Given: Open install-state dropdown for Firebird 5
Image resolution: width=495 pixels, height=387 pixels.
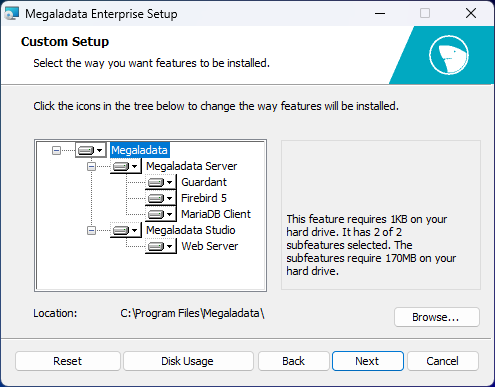Looking at the screenshot, I should (161, 198).
